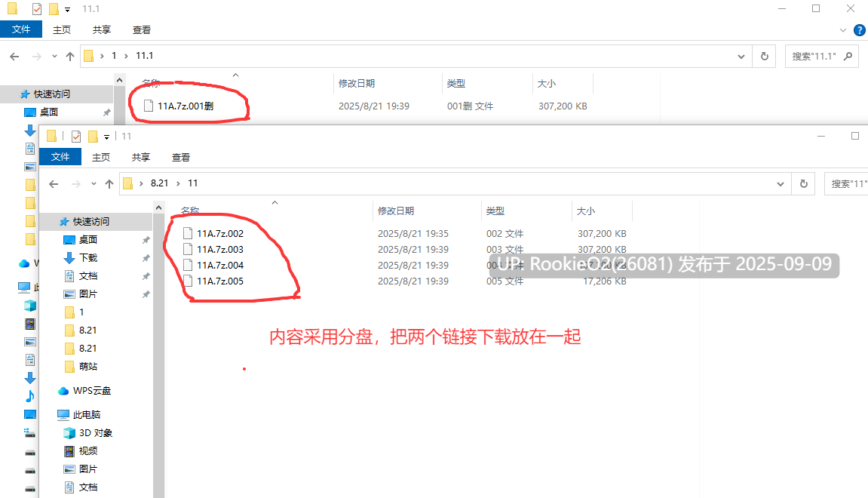
Task: Open 桌面 in the 11 window sidebar
Action: pos(88,239)
